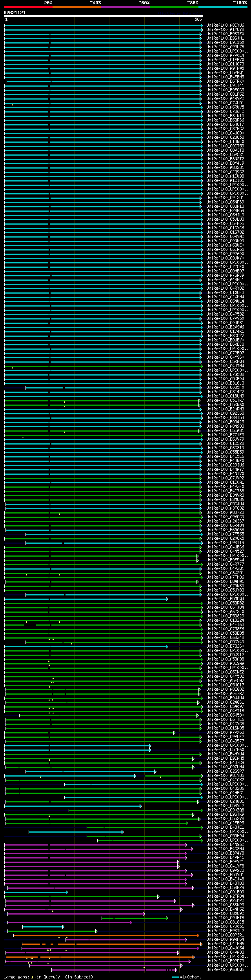Screen dimensions: 251x980
Task: Select the UniRef100_B8AFW1 label
Action: (225, 581)
